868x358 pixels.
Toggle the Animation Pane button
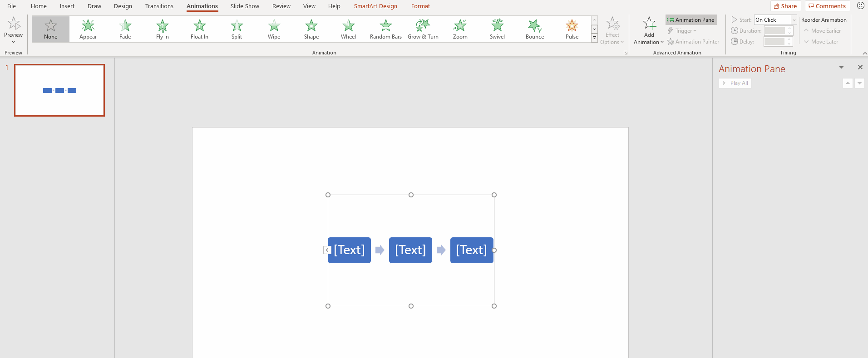[691, 20]
